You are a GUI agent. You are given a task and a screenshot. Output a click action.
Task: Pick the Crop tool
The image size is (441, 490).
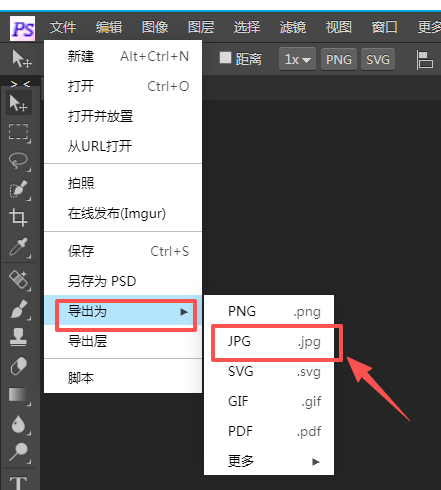tap(19, 217)
